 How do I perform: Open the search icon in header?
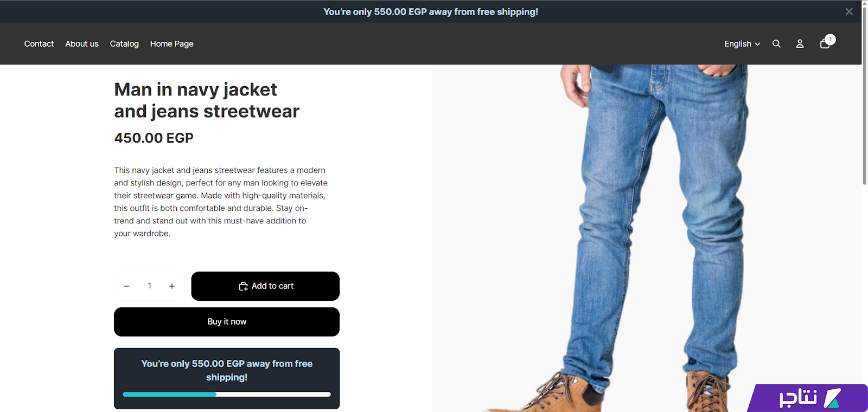pyautogui.click(x=776, y=44)
